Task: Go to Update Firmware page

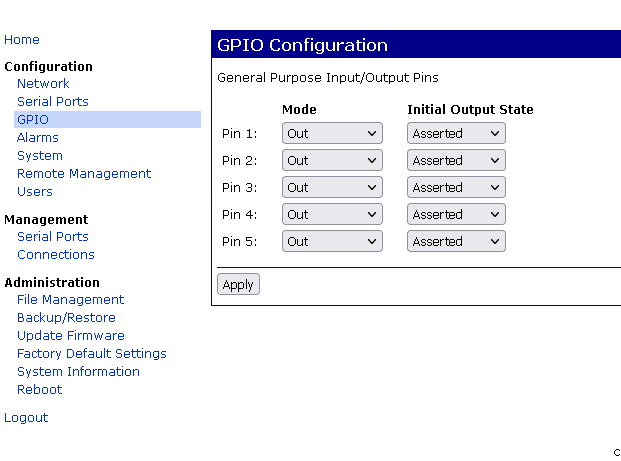Action: tap(70, 336)
